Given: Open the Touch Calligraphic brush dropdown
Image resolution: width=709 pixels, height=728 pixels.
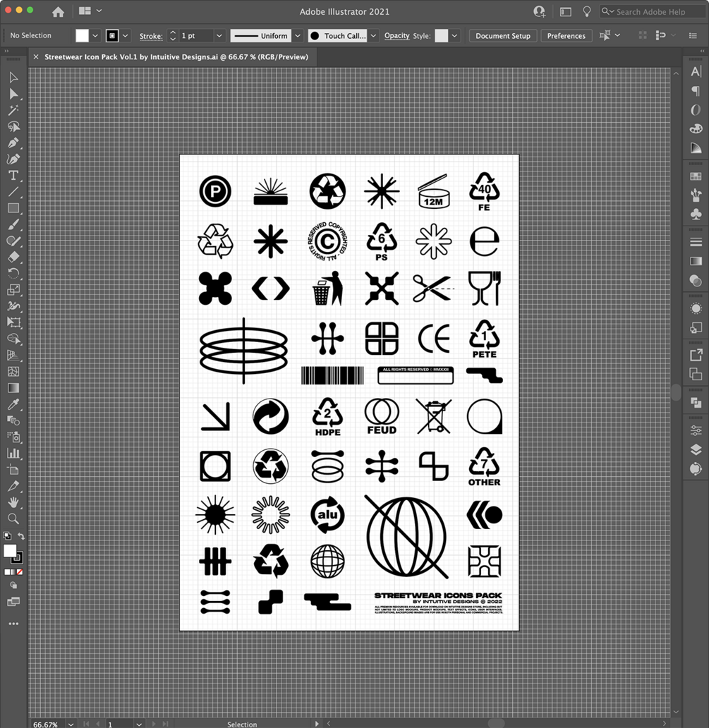Looking at the screenshot, I should coord(373,35).
